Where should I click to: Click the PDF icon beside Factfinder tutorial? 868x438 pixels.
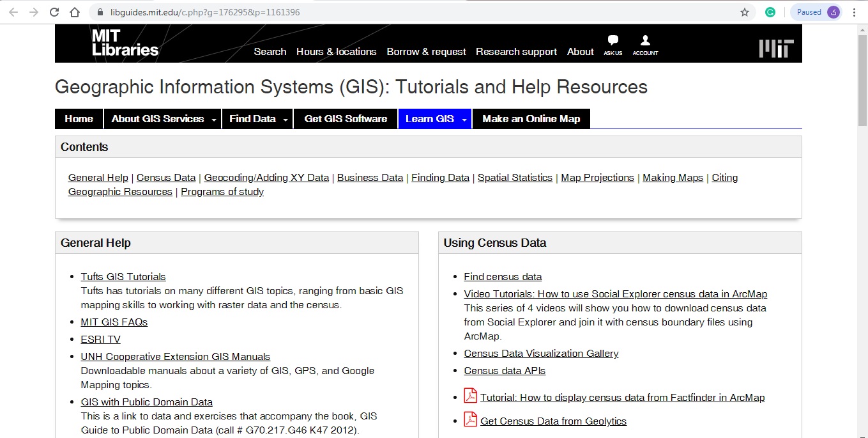471,396
